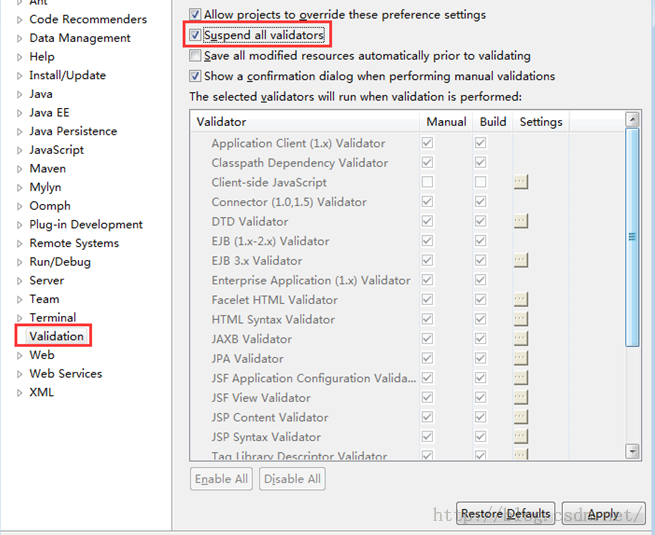
Task: Enable Save all modified resources automatically checkbox
Action: click(195, 56)
